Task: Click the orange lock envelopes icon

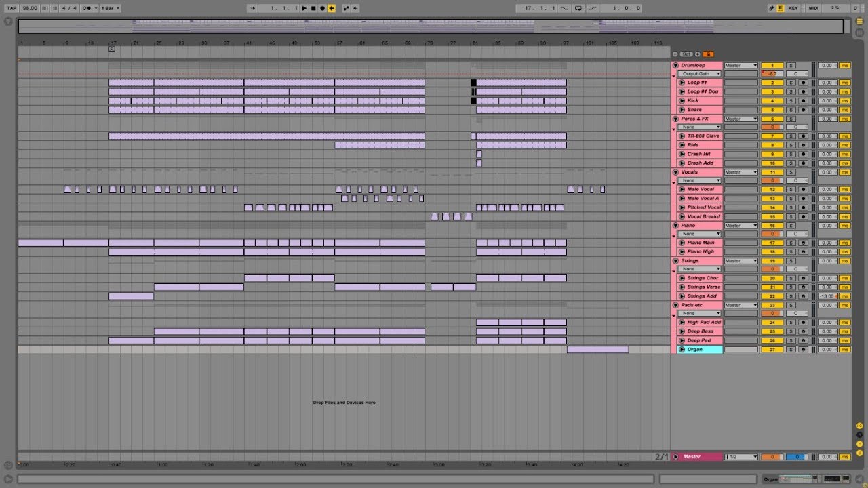Action: tap(708, 54)
